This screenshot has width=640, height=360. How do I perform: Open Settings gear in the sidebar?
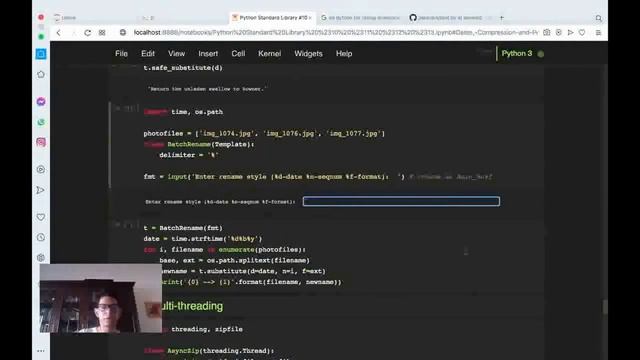(41, 258)
